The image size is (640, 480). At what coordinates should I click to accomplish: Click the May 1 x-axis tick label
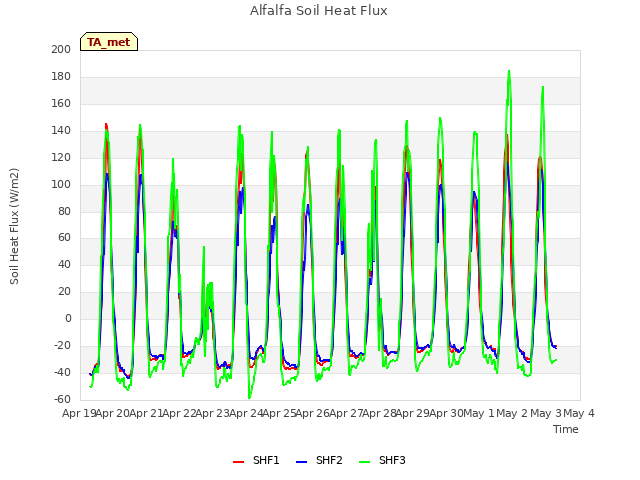coord(479,413)
